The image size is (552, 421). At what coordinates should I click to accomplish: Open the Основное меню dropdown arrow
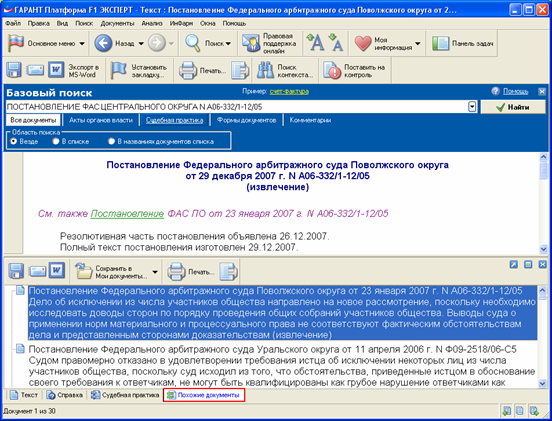82,44
